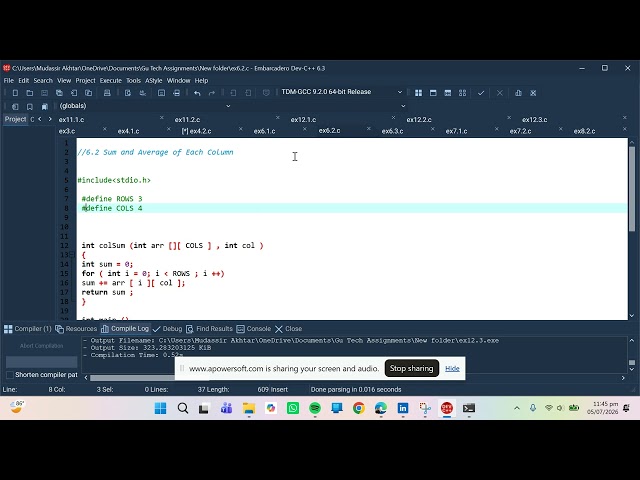Click the Goto Bookmark filled icon
Viewport: 640px width, 480px height.
(x=44, y=107)
